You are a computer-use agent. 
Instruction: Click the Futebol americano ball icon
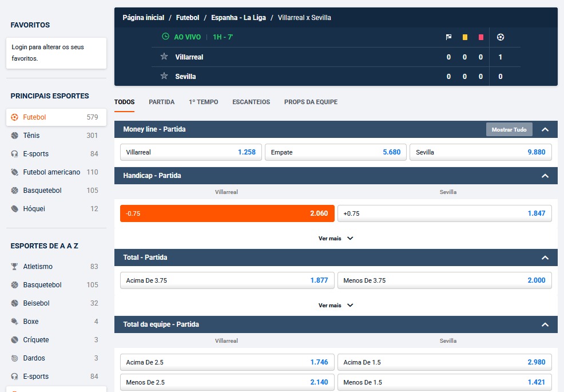point(15,172)
